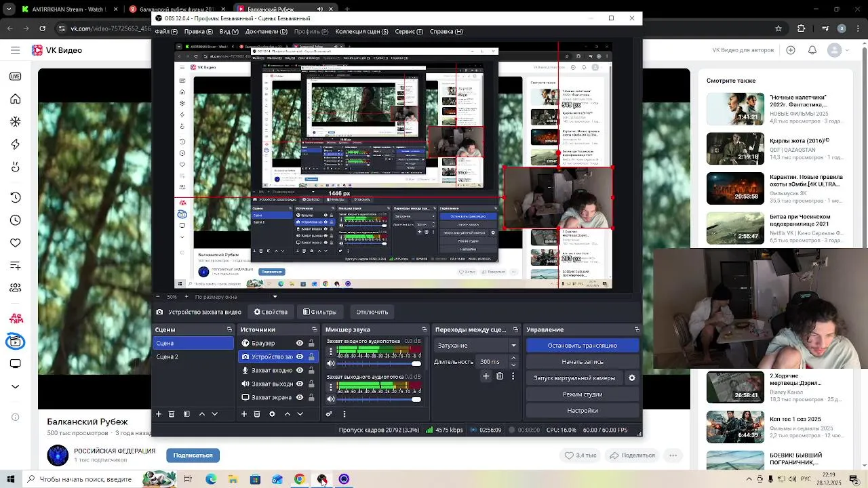Click Остановить трансляцию button
This screenshot has width=868, height=488.
click(583, 346)
